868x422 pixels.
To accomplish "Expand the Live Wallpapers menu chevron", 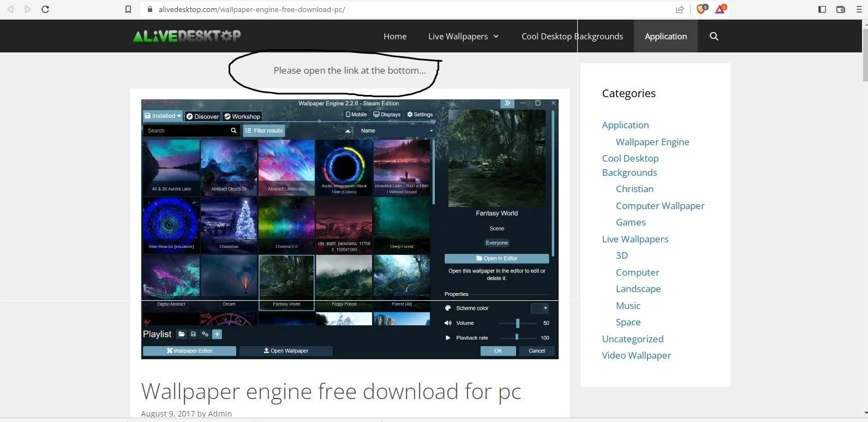I will click(496, 36).
